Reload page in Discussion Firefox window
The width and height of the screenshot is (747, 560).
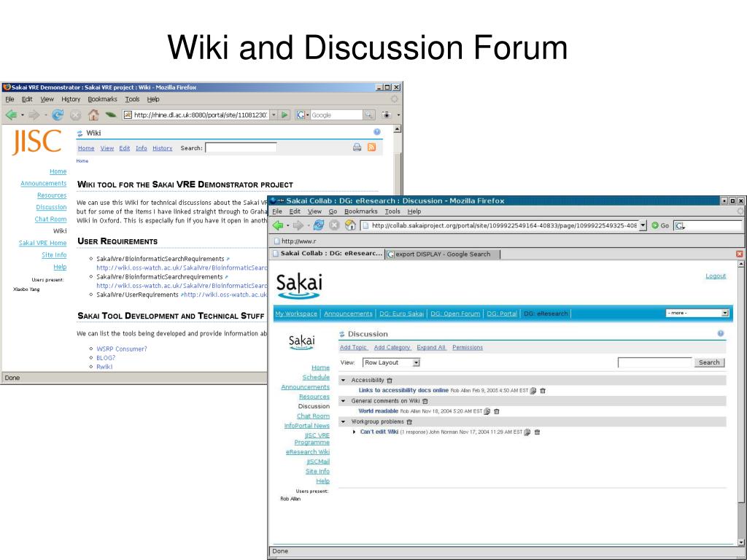point(319,225)
